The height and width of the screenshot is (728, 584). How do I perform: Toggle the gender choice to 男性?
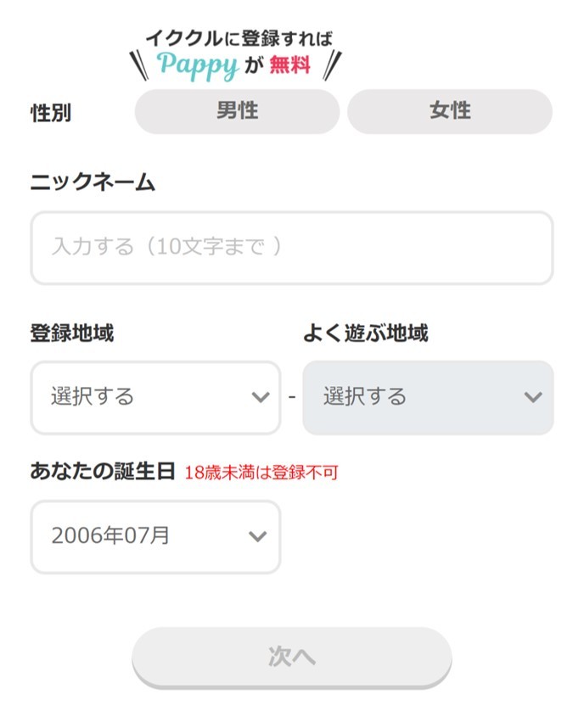(235, 111)
